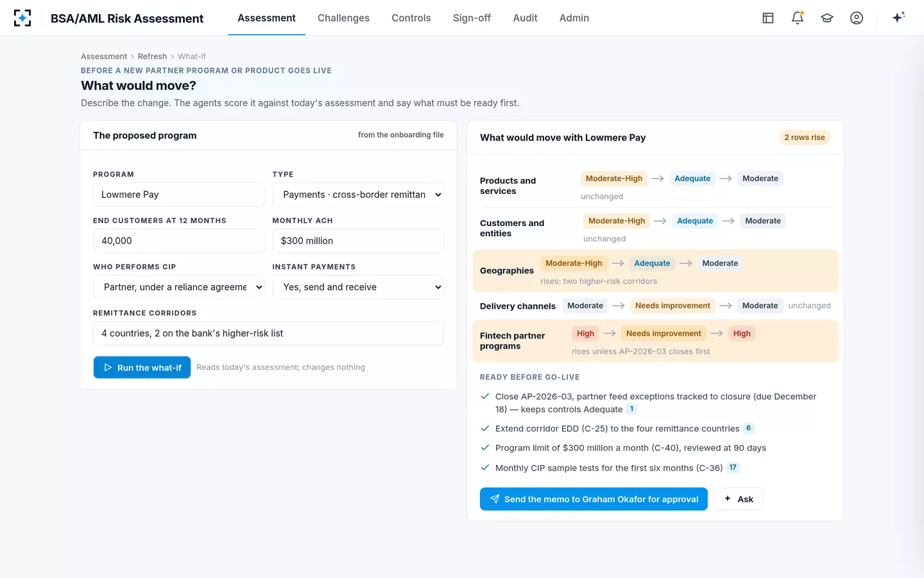Run the what-if
924x578 pixels.
(x=142, y=367)
